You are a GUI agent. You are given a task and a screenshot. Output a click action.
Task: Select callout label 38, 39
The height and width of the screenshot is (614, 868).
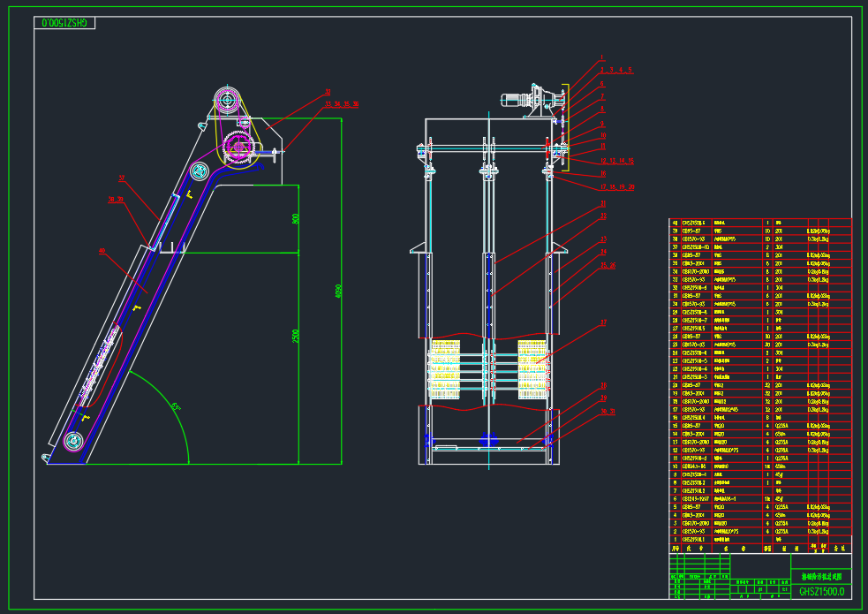tap(116, 200)
